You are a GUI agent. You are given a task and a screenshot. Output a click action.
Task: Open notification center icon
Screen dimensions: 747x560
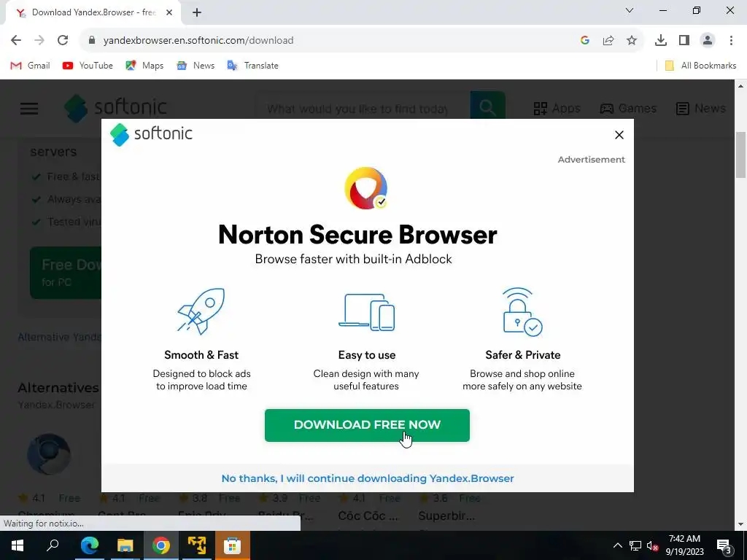[724, 546]
